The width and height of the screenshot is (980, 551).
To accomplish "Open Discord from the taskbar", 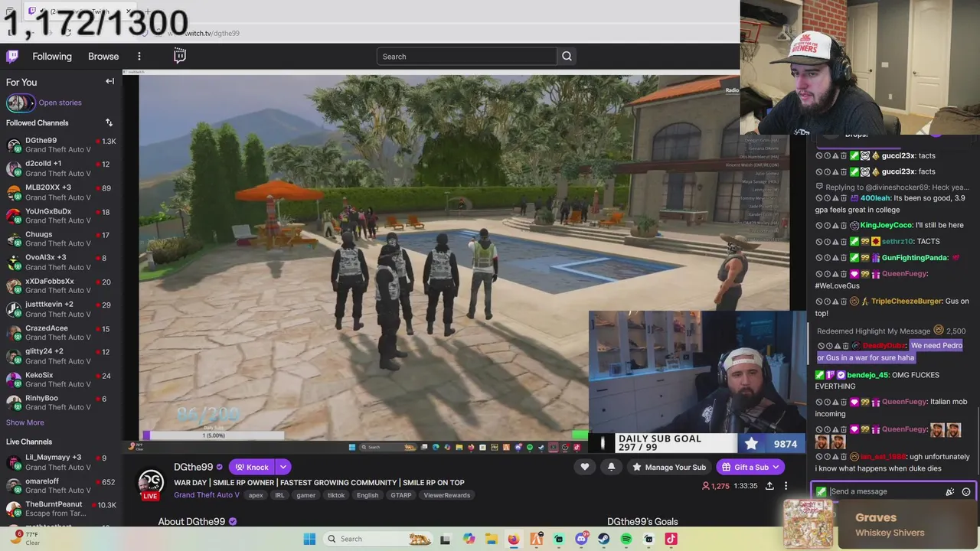I will pos(581,539).
